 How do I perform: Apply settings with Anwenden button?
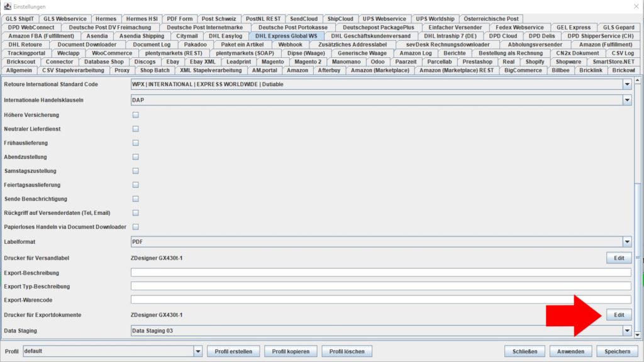pos(570,351)
